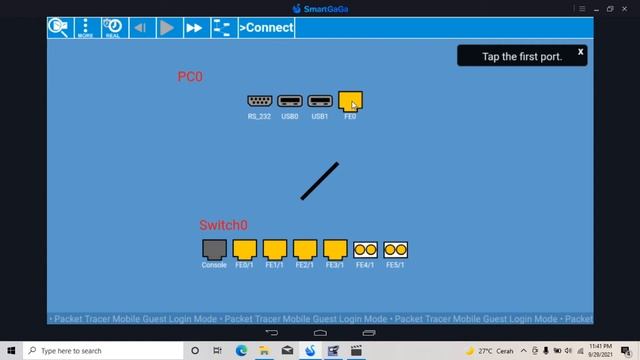Open the MORE menu in toolbar
This screenshot has height=360, width=640.
[x=85, y=28]
